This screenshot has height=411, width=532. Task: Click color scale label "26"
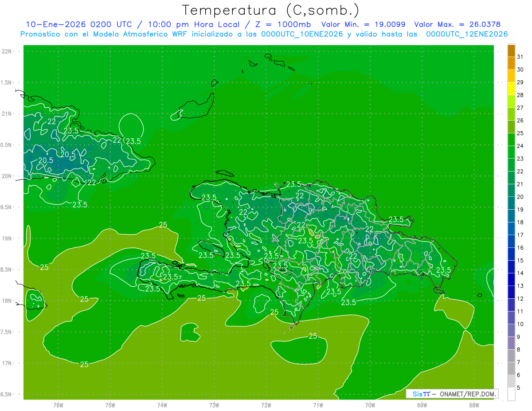(x=520, y=120)
